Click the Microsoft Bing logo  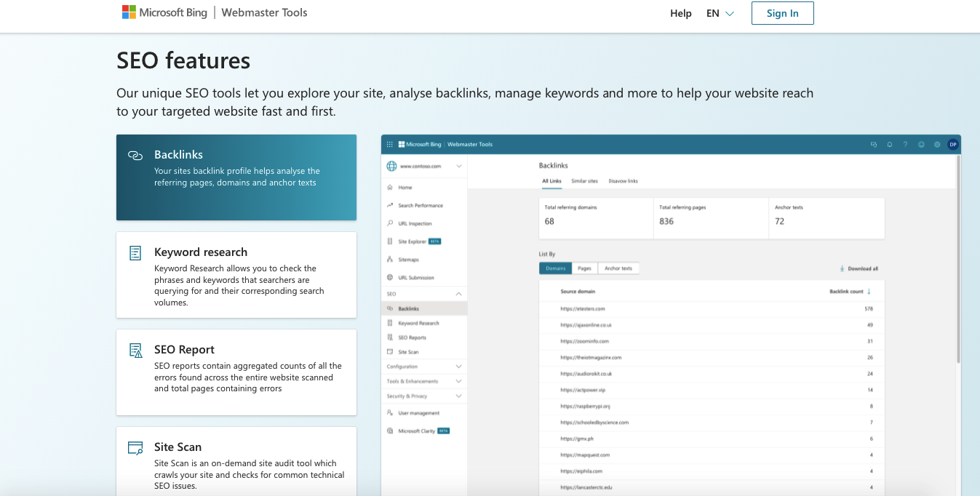click(164, 12)
